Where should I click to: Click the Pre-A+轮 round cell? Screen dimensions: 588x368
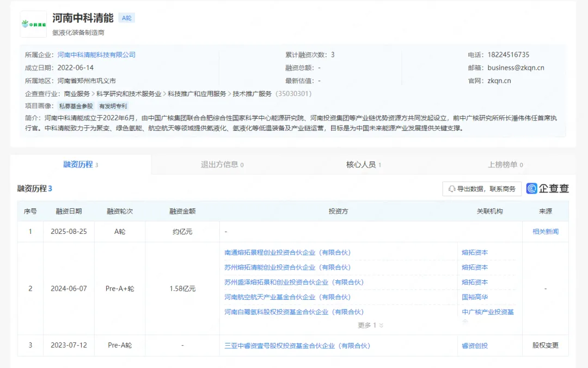point(120,289)
